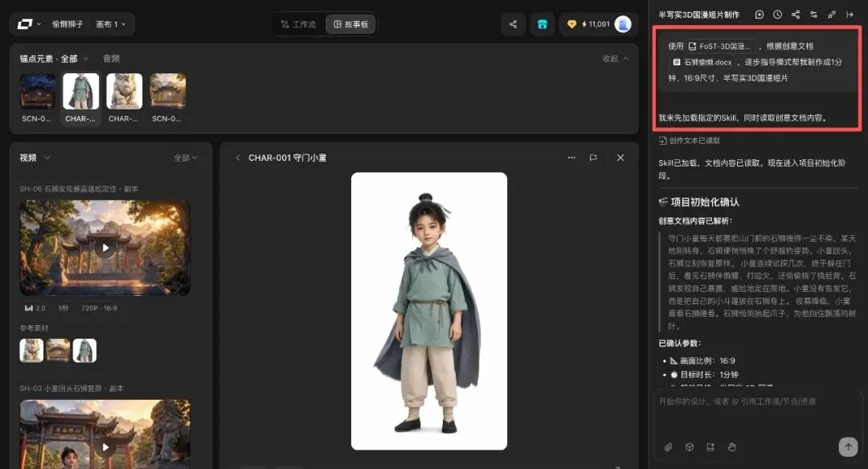Switch to the 故事板 tab
The height and width of the screenshot is (469, 868).
(350, 24)
